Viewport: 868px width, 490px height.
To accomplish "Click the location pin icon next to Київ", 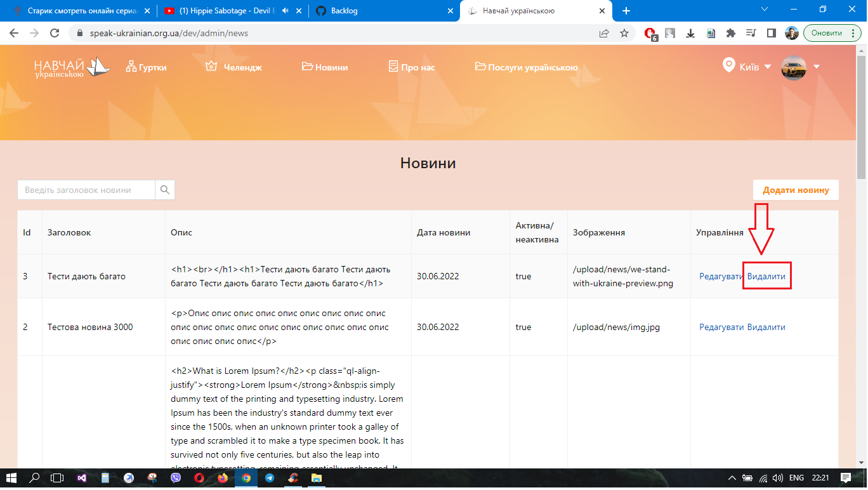I will tap(727, 65).
